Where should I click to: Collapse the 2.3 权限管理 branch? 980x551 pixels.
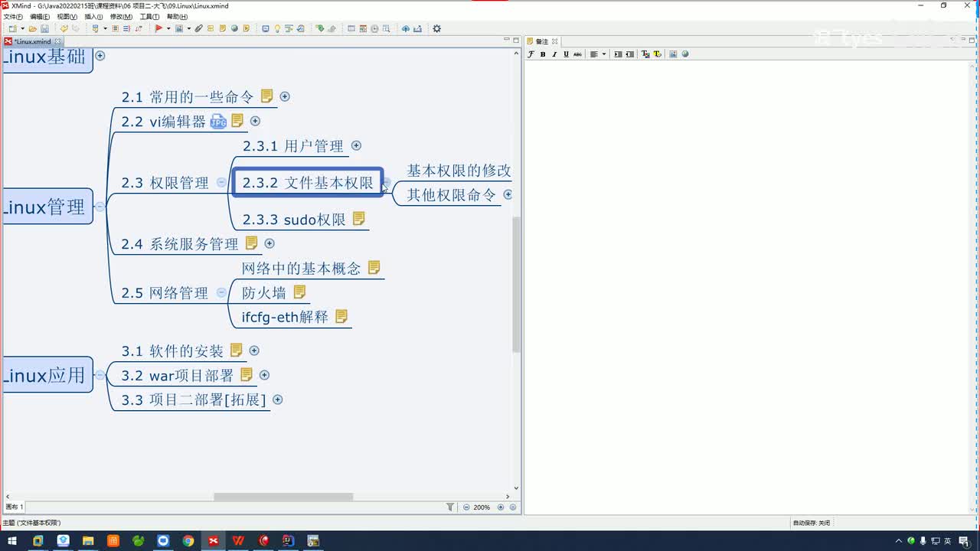(x=221, y=182)
